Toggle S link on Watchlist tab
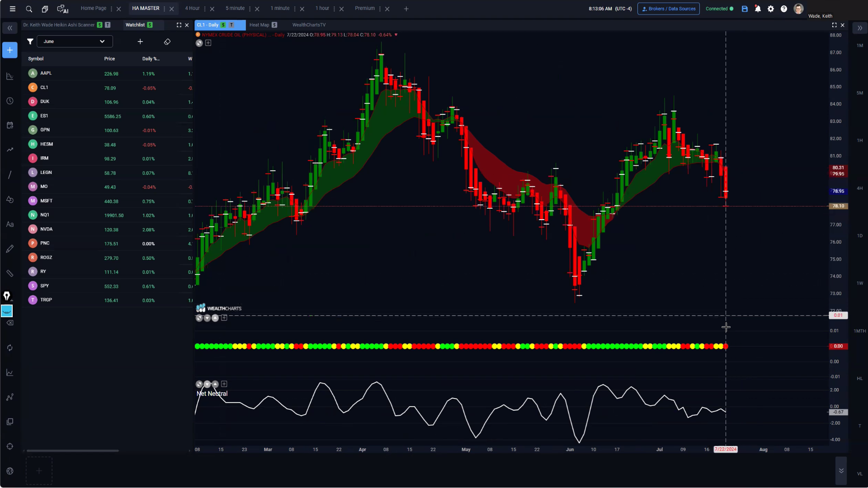 150,25
